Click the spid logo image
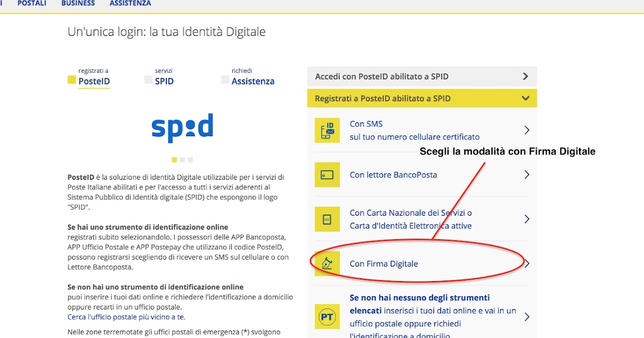This screenshot has height=338, width=644. [x=182, y=128]
